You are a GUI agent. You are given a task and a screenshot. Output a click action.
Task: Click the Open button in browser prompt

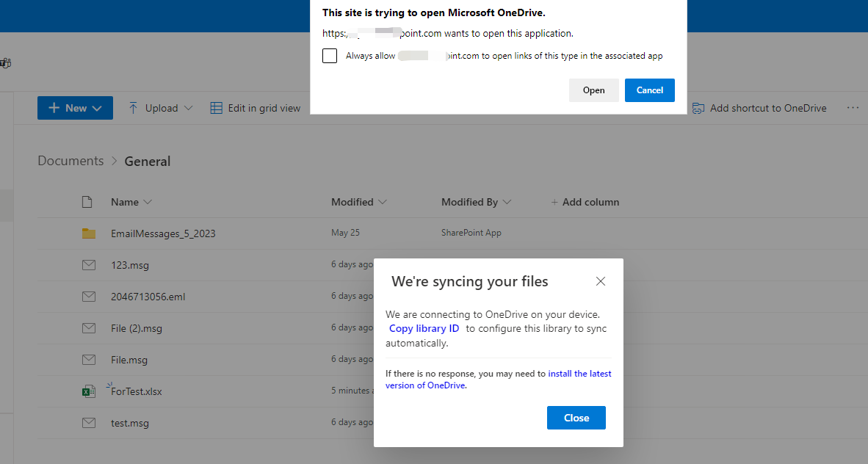point(593,90)
